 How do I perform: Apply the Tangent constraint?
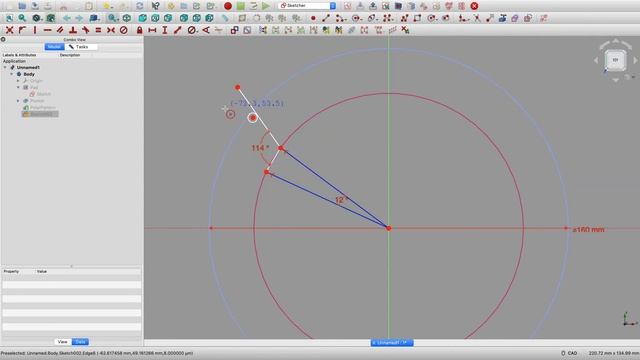point(86,30)
